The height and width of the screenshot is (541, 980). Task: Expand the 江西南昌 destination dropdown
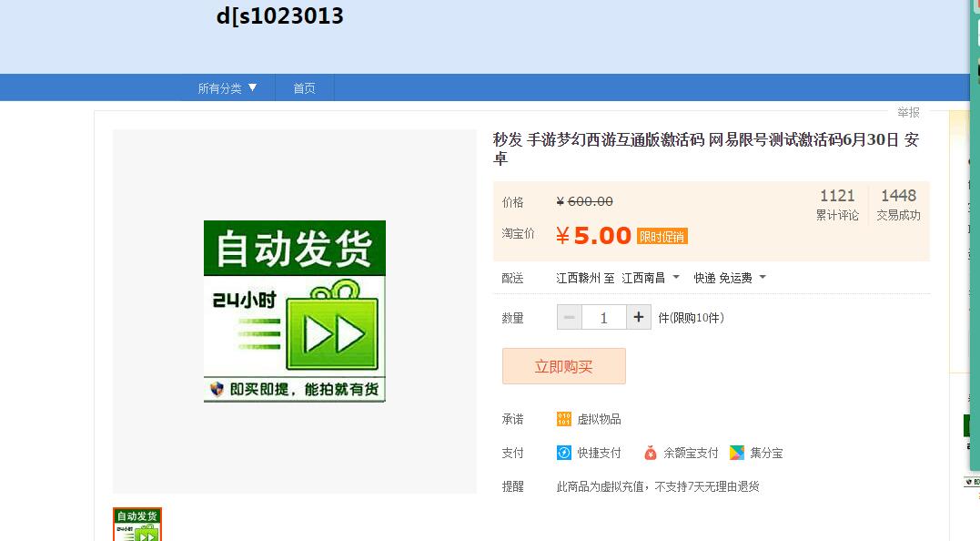click(x=650, y=278)
